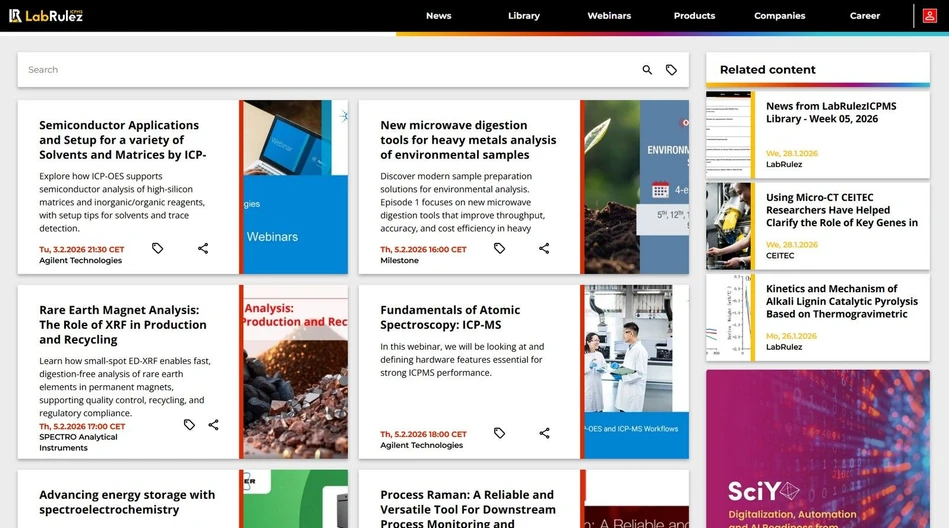
Task: Click CEITEC source label
Action: (780, 256)
